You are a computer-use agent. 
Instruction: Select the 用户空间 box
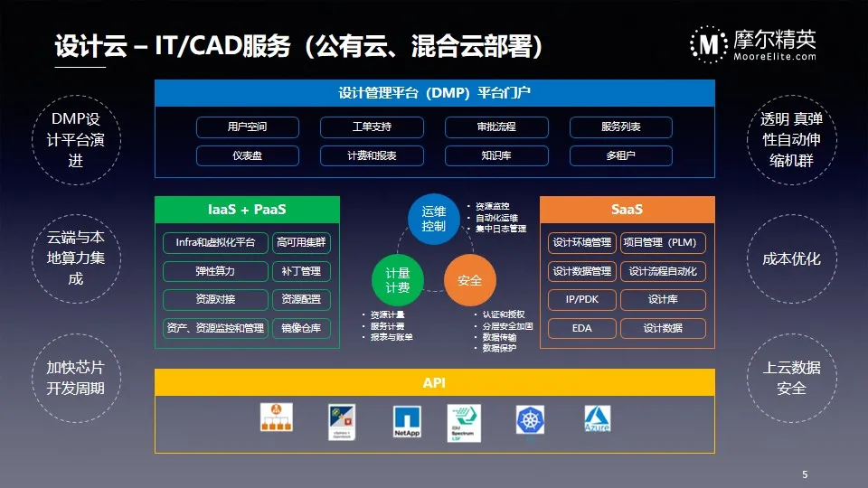pos(248,127)
